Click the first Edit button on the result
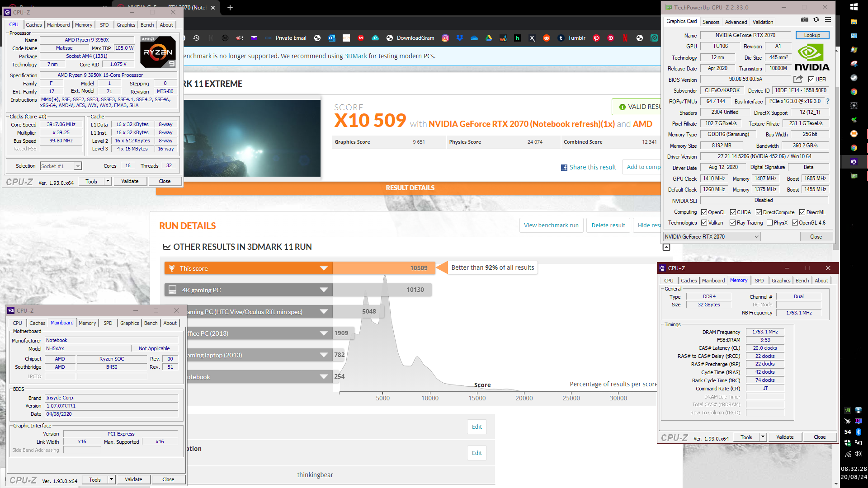Viewport: 868px width, 488px height. coord(477,427)
